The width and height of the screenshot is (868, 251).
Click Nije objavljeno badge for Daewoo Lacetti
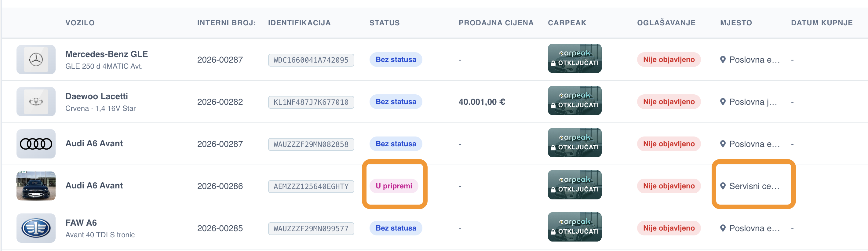[x=669, y=102]
